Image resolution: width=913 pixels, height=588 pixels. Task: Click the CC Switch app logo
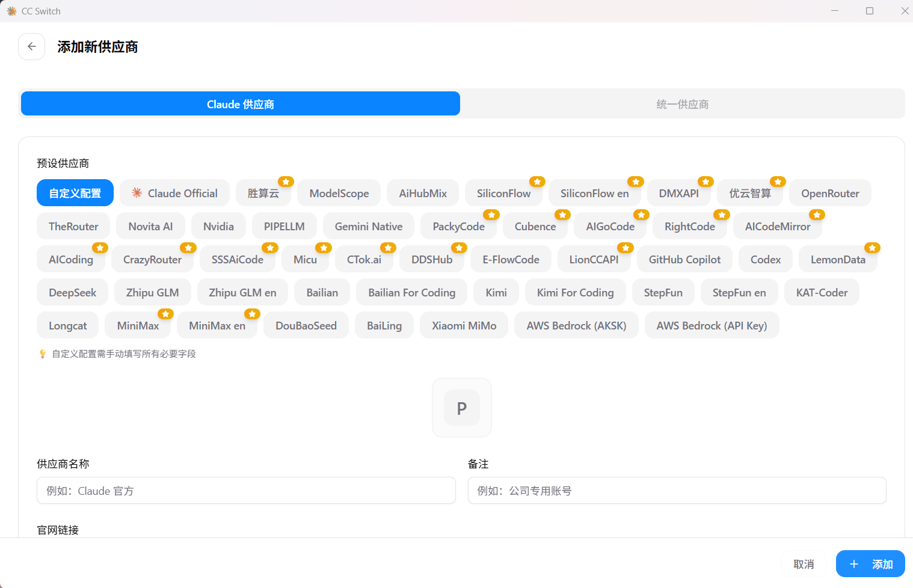point(11,11)
